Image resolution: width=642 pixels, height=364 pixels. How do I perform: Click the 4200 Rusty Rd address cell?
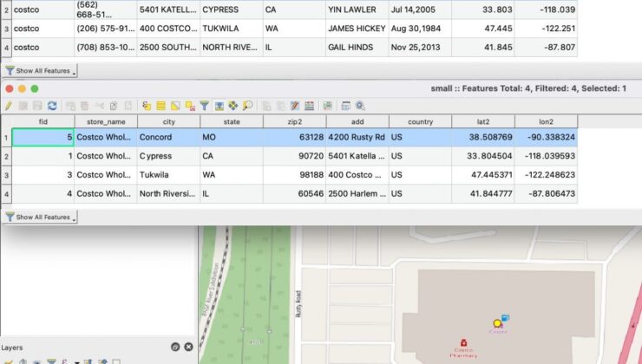(357, 137)
